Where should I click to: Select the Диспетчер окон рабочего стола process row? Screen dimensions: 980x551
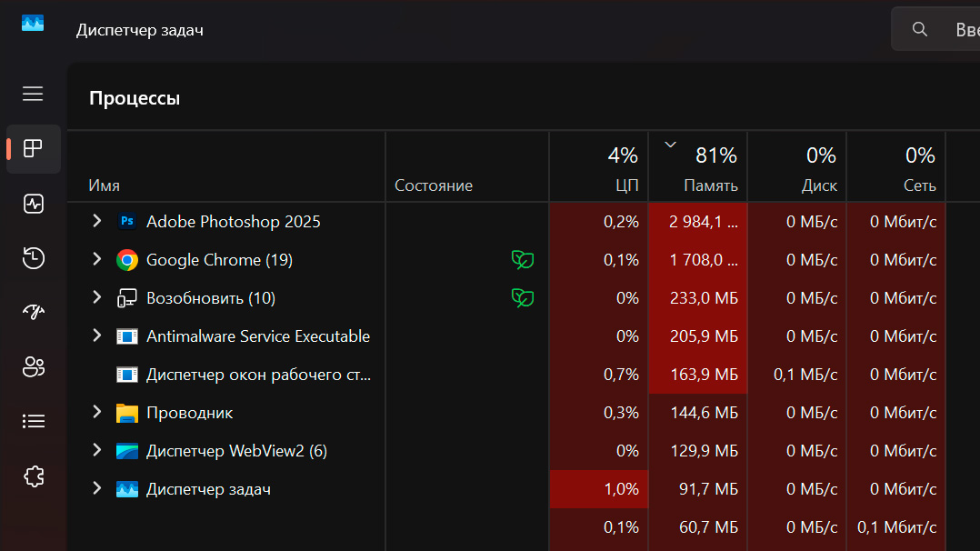pyautogui.click(x=258, y=374)
